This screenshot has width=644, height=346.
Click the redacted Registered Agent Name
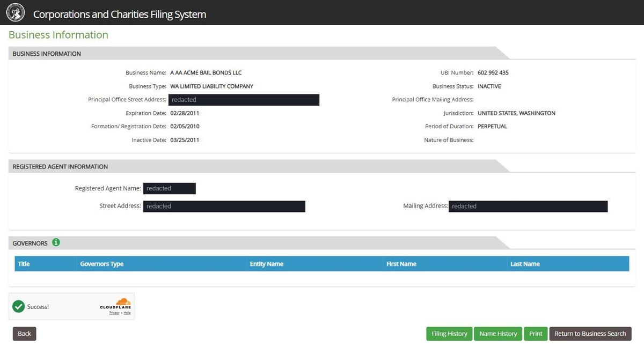(170, 188)
